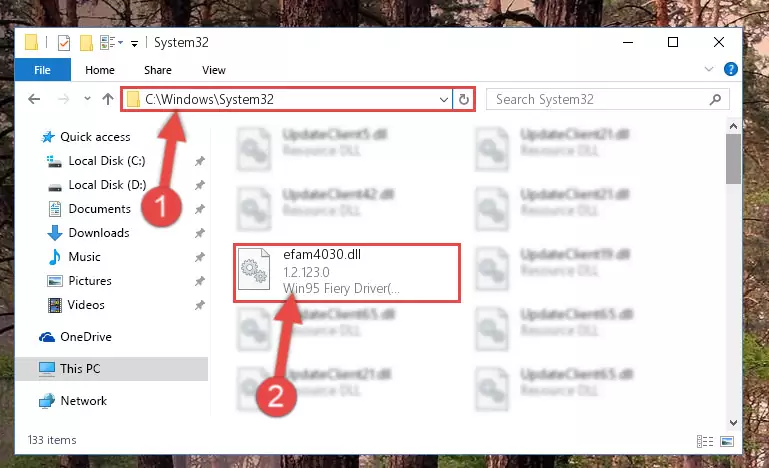
Task: Click the scrollbar down arrow
Action: (733, 422)
